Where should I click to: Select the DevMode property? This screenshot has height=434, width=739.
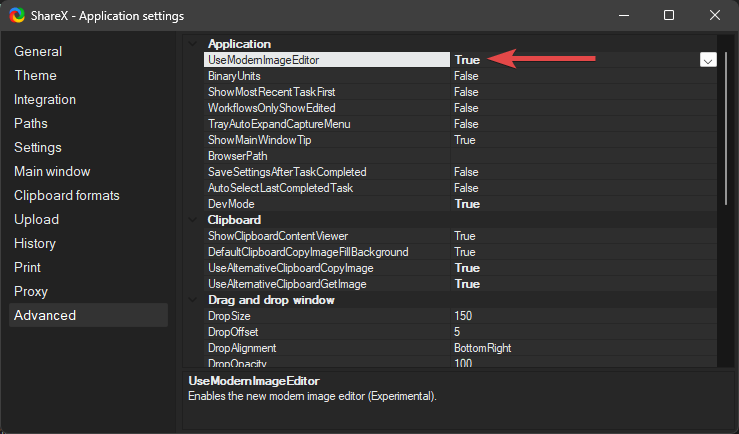click(x=231, y=204)
